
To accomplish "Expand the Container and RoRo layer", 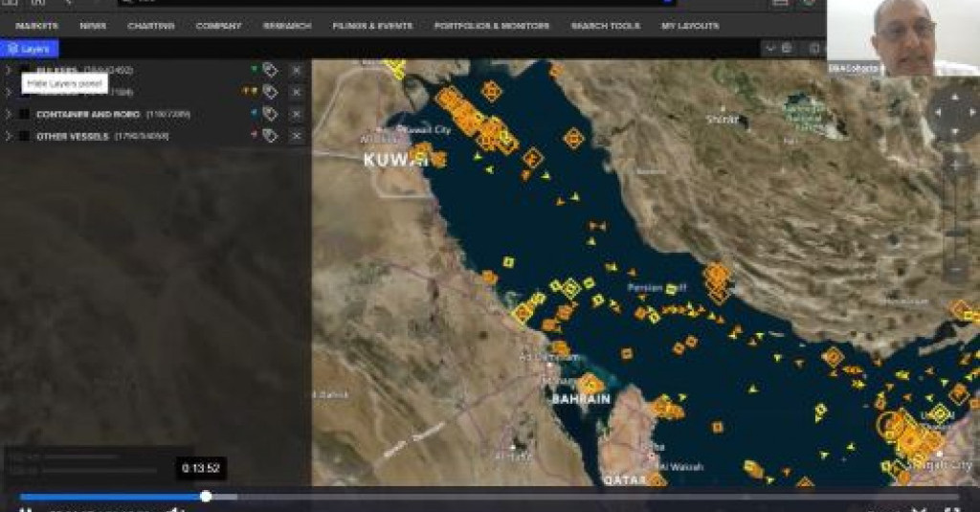I will [x=9, y=114].
